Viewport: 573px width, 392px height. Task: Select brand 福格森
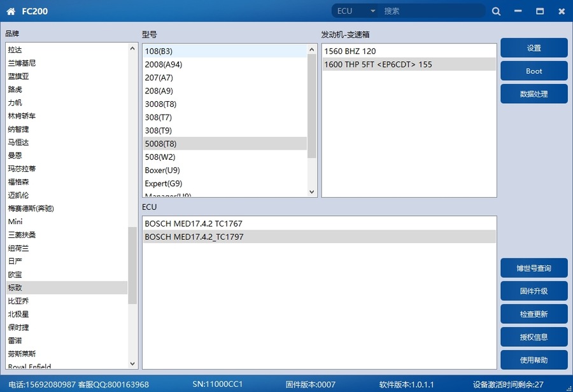67,182
